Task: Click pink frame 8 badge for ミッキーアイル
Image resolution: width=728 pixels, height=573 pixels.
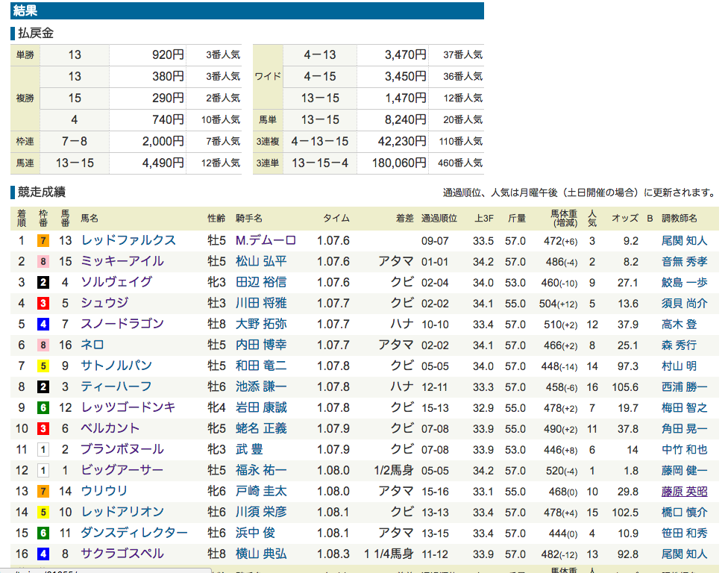Action: (x=43, y=261)
